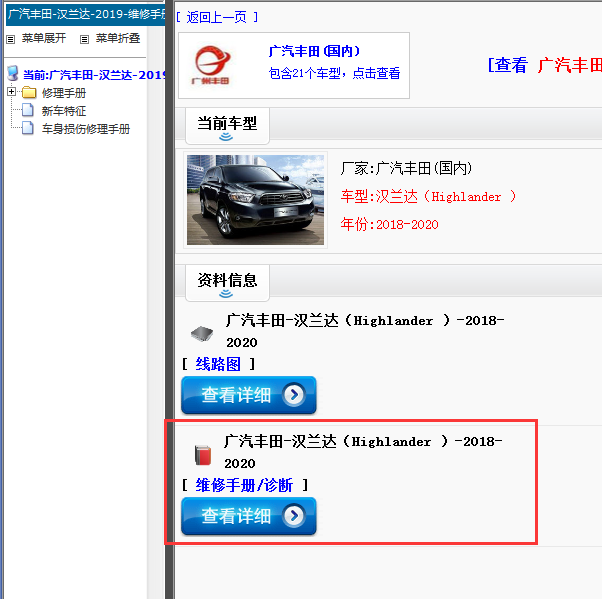Image resolution: width=602 pixels, height=599 pixels.
Task: Click the 车型:汉兰达 (Highlander) text
Action: tap(428, 197)
